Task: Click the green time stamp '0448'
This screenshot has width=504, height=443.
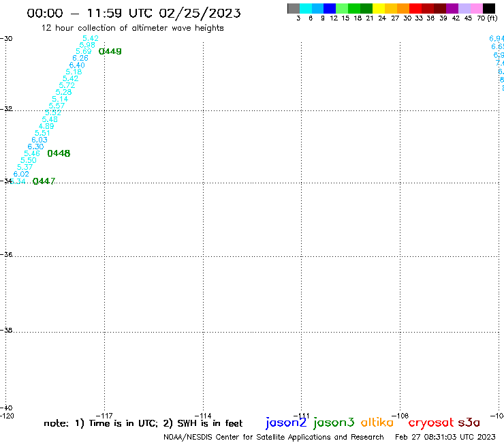Action: (x=59, y=153)
